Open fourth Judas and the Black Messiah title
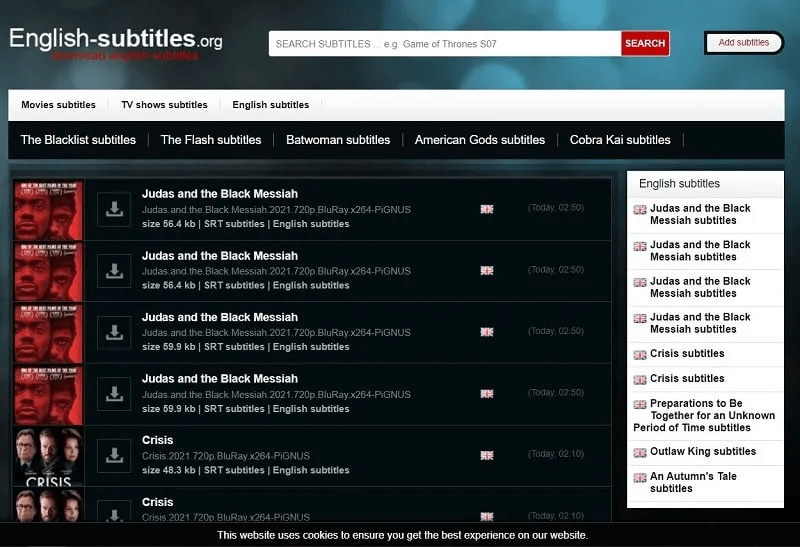 220,379
